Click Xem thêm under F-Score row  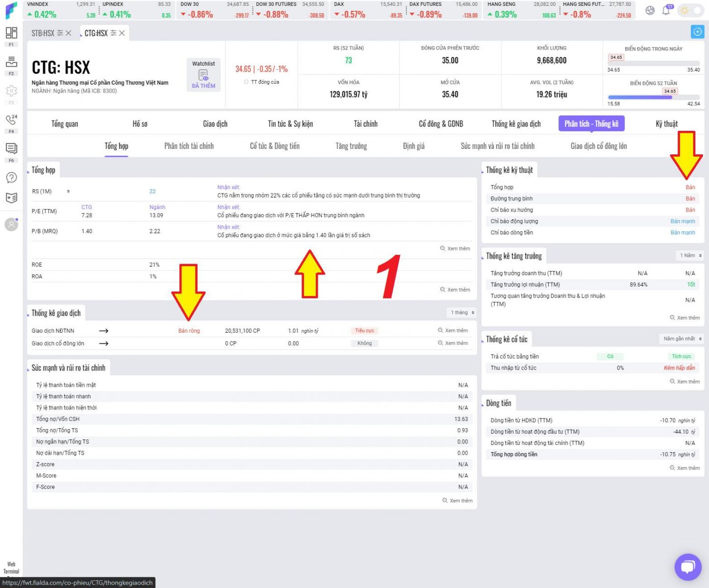pos(457,501)
